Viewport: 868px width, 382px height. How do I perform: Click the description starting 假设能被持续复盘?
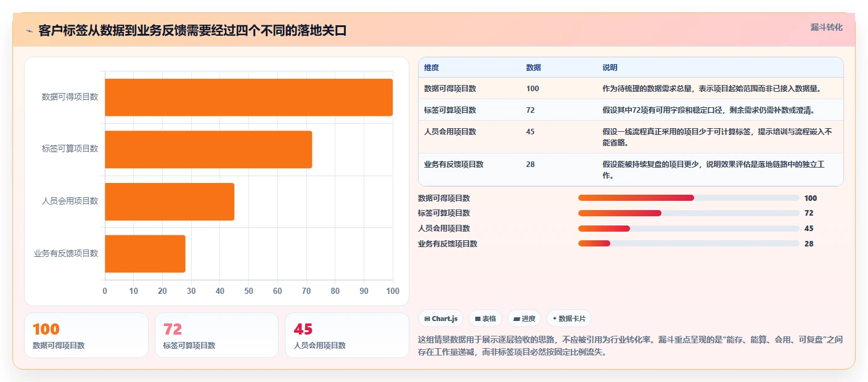point(714,169)
